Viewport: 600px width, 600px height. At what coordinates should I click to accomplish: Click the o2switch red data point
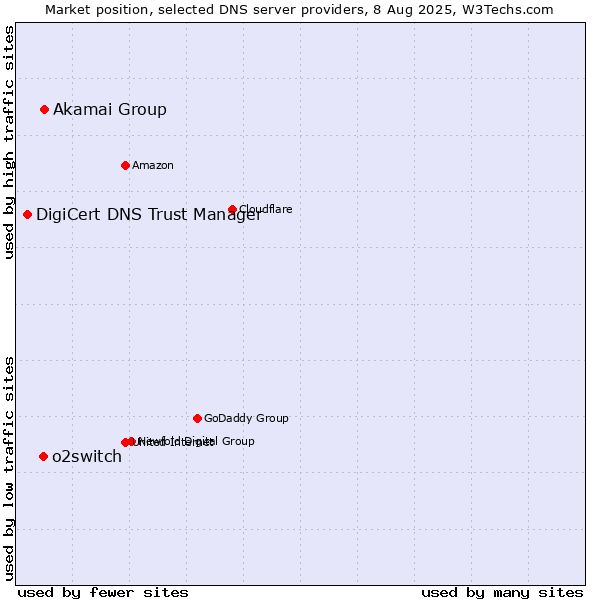click(43, 457)
